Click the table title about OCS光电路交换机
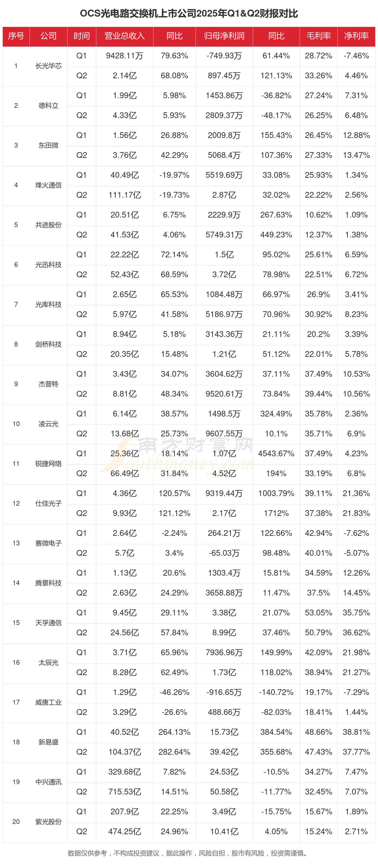This screenshot has height=868, width=378. click(x=189, y=14)
